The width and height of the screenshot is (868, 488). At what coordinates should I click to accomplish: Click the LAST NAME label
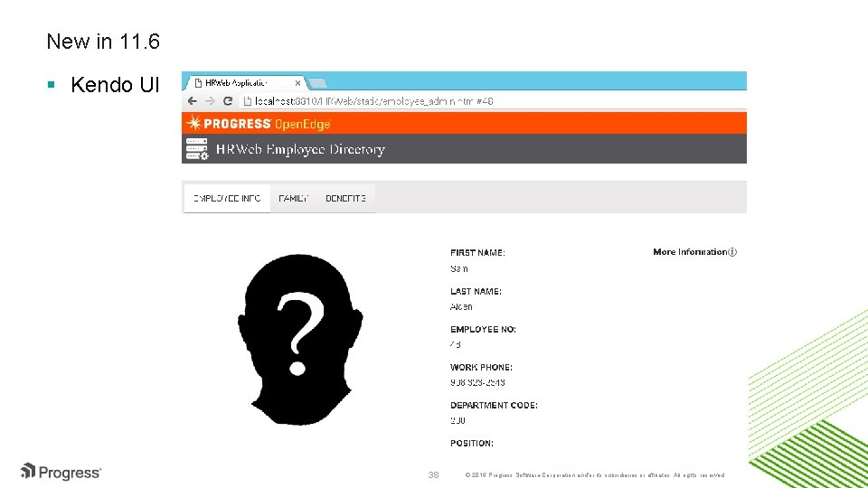tap(476, 291)
